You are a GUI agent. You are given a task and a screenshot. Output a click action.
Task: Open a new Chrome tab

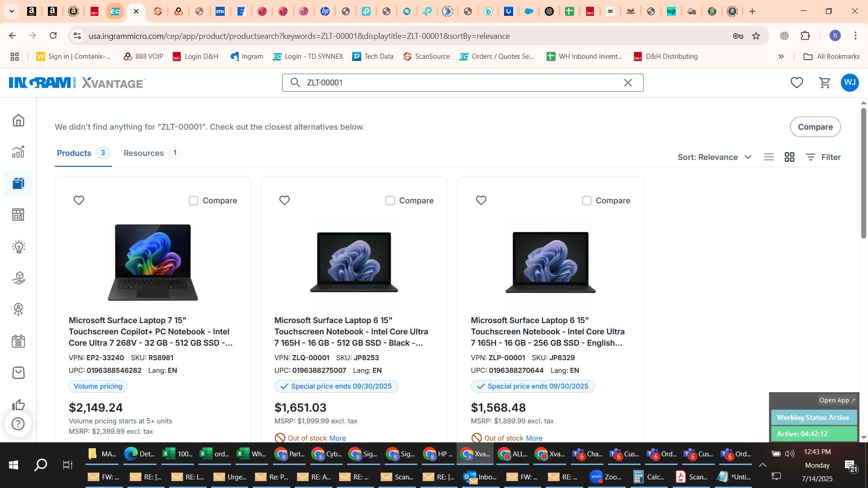[x=752, y=11]
